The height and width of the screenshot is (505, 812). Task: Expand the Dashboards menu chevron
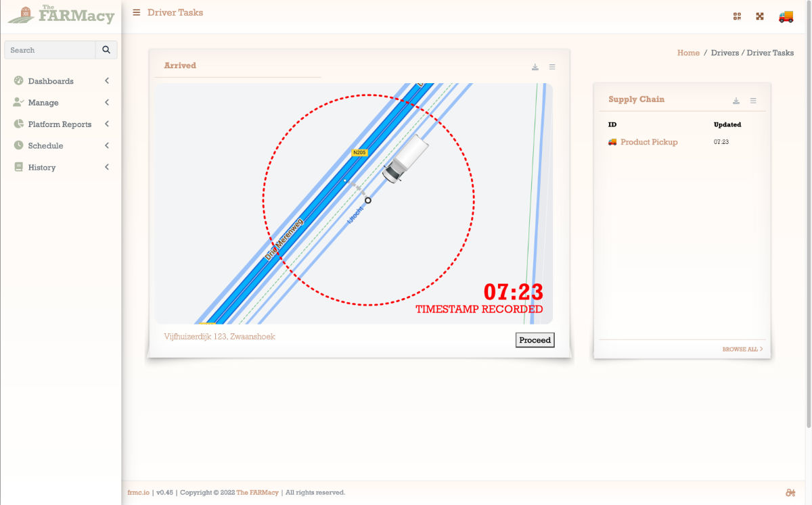coord(107,81)
